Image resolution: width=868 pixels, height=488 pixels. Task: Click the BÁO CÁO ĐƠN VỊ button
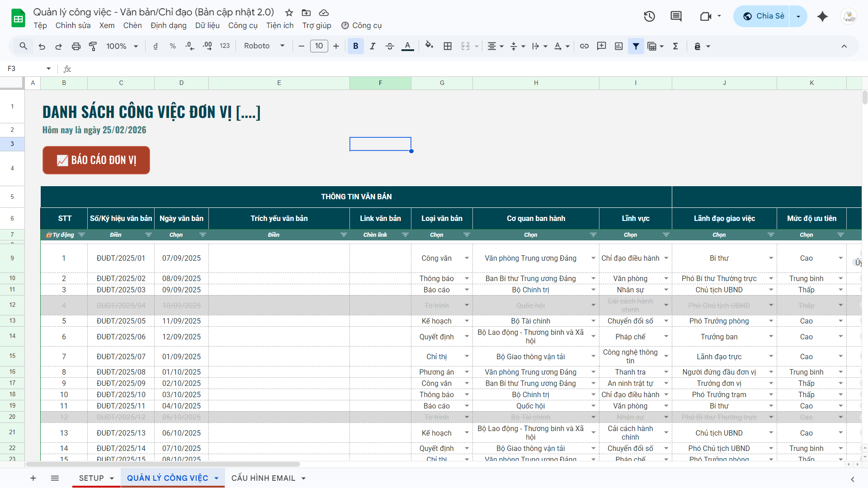point(96,160)
